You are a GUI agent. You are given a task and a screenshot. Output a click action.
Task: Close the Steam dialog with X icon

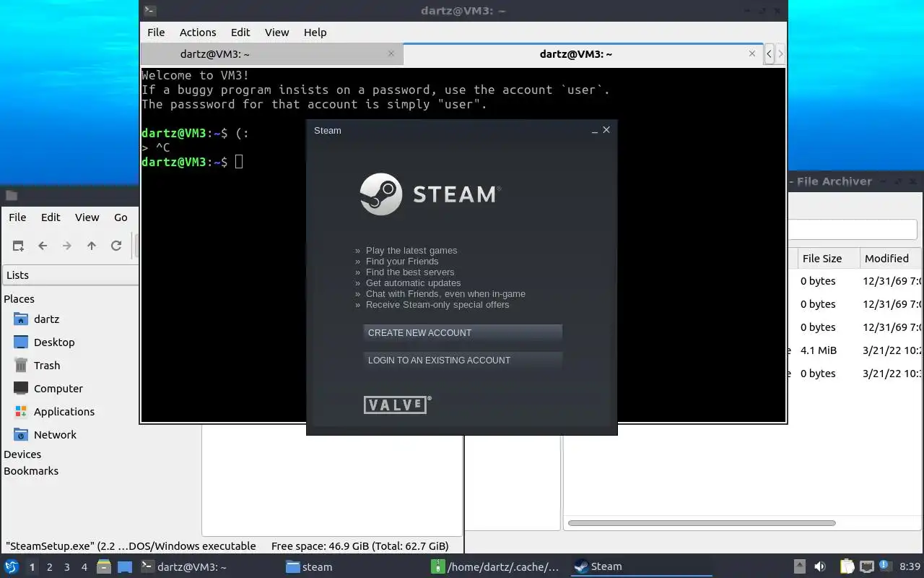606,130
